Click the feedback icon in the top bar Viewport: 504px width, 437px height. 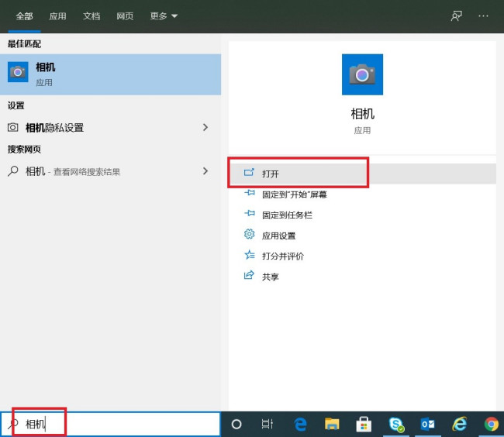[x=457, y=15]
